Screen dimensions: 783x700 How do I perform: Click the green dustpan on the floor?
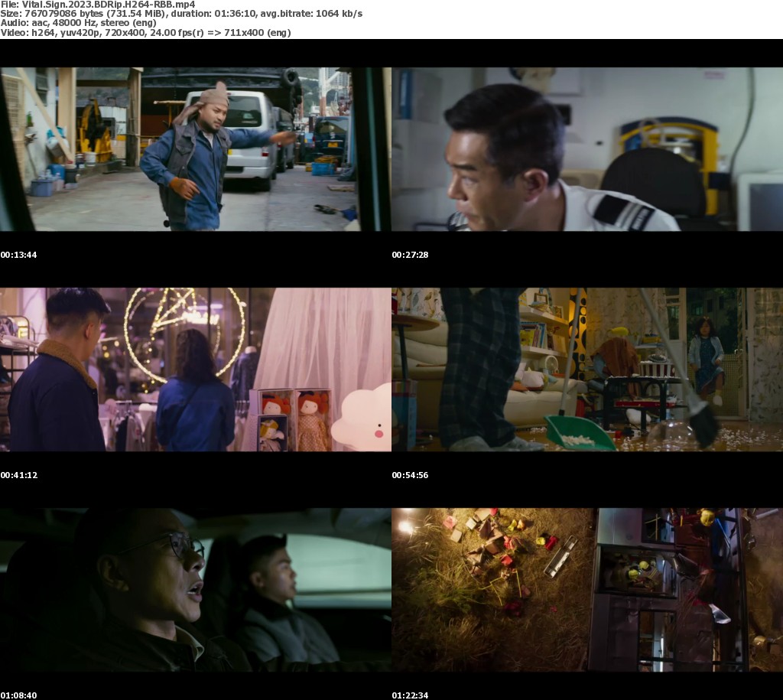click(578, 432)
